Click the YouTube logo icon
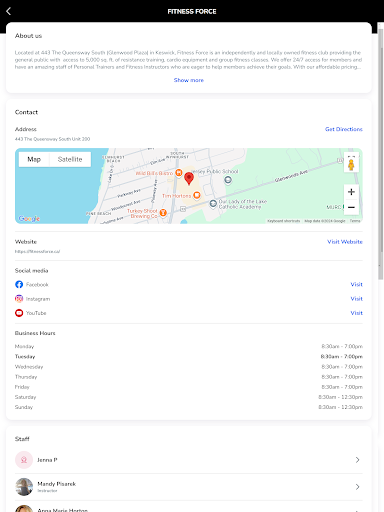This screenshot has height=512, width=384. click(19, 313)
